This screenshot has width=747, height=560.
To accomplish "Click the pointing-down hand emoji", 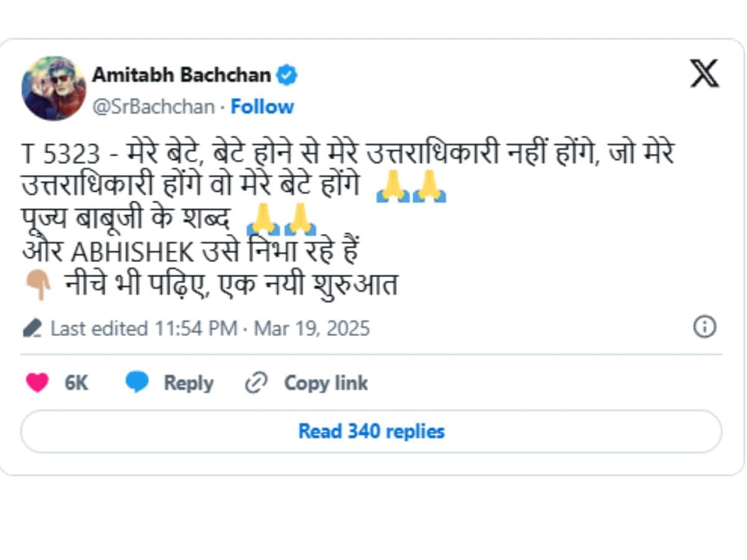I will (x=38, y=286).
